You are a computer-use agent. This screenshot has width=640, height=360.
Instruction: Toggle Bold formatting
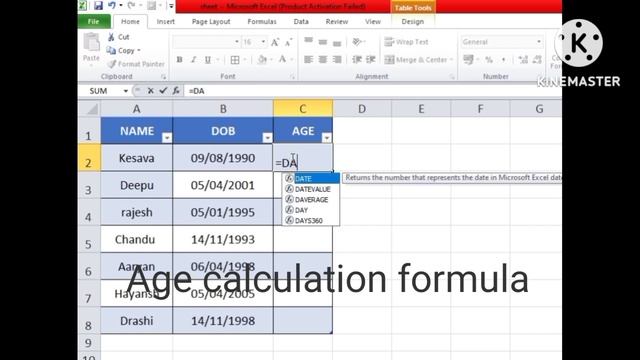pos(179,60)
